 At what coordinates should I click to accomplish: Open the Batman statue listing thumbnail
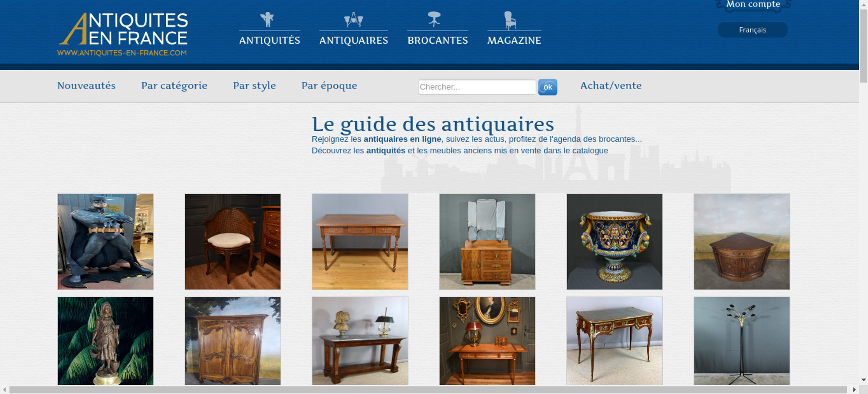point(105,242)
